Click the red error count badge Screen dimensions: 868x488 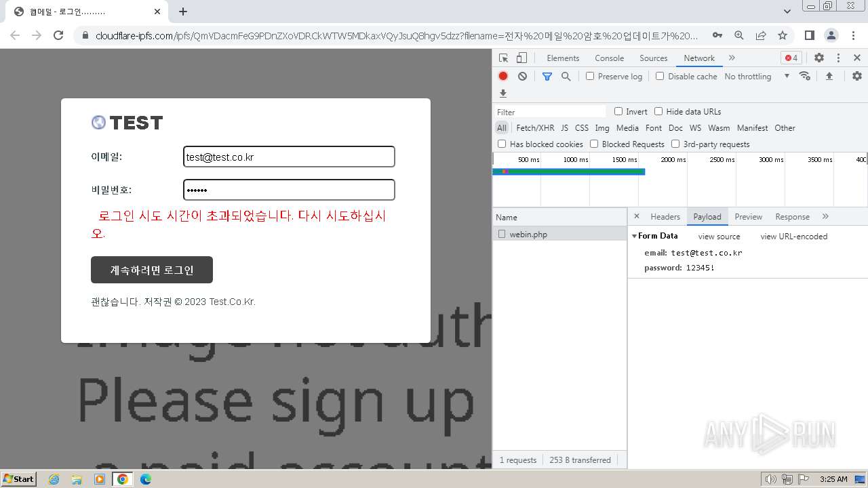791,58
